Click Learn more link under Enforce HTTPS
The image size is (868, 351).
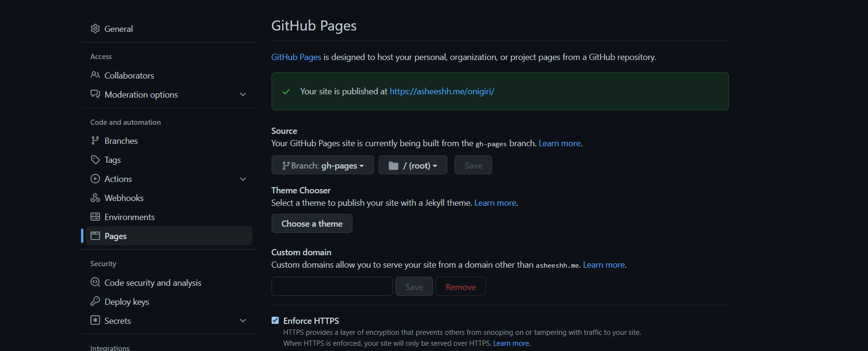511,343
